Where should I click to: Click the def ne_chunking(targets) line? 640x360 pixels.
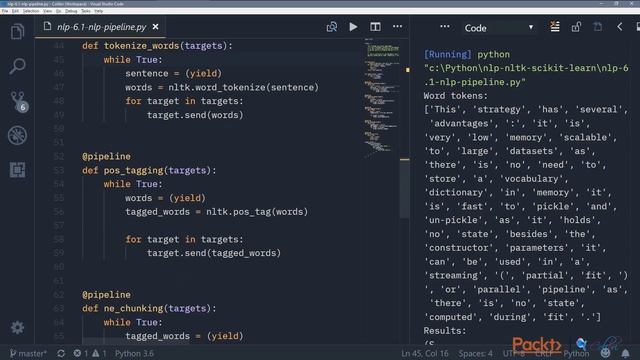tap(149, 309)
